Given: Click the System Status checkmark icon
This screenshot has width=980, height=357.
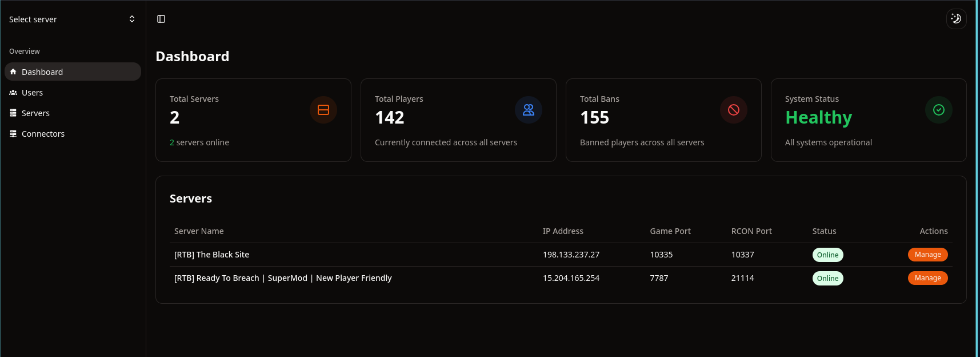Looking at the screenshot, I should (x=939, y=110).
